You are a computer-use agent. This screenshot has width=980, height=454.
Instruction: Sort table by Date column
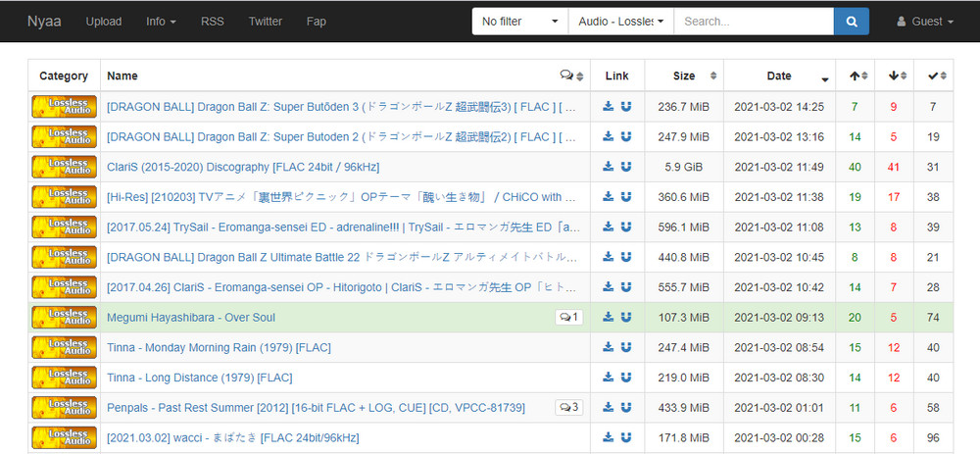click(779, 76)
